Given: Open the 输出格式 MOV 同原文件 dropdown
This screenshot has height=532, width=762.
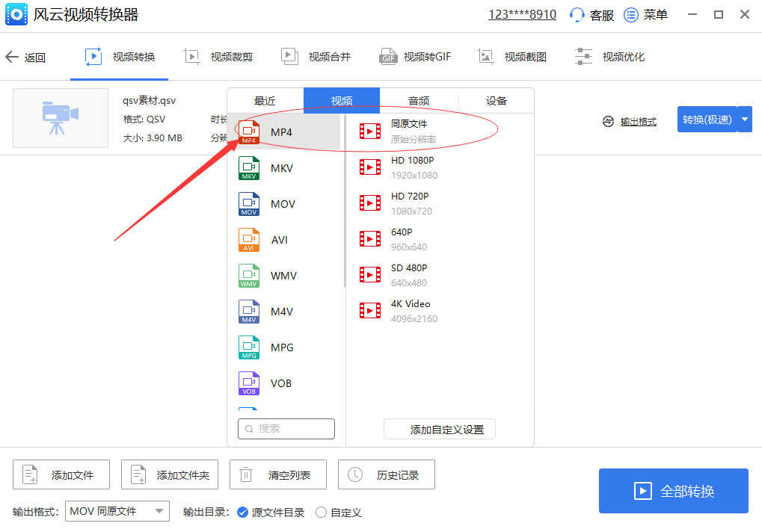Looking at the screenshot, I should pos(117,511).
